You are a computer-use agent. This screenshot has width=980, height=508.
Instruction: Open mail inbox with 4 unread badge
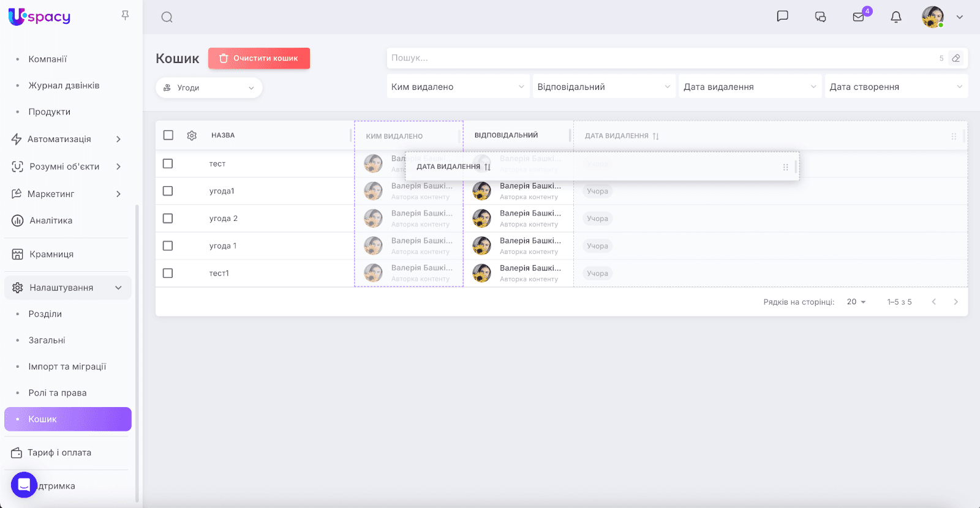click(859, 17)
